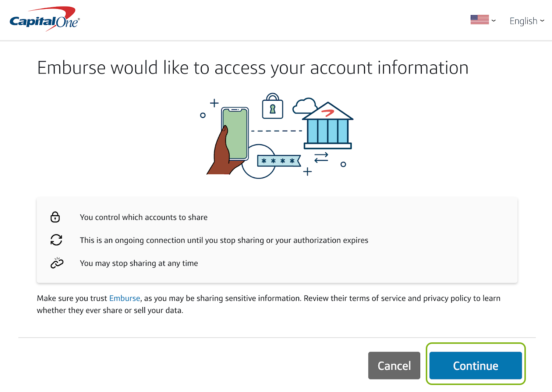Click the United States flag icon
Image resolution: width=552 pixels, height=392 pixels.
point(480,20)
